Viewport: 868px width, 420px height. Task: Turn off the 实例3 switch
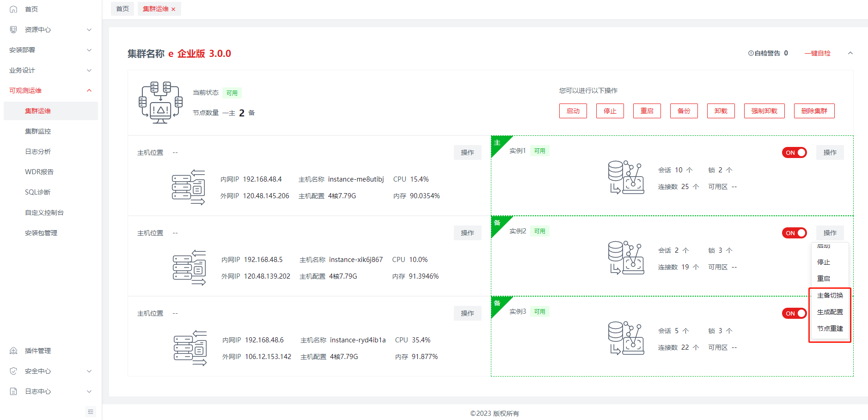tap(794, 313)
